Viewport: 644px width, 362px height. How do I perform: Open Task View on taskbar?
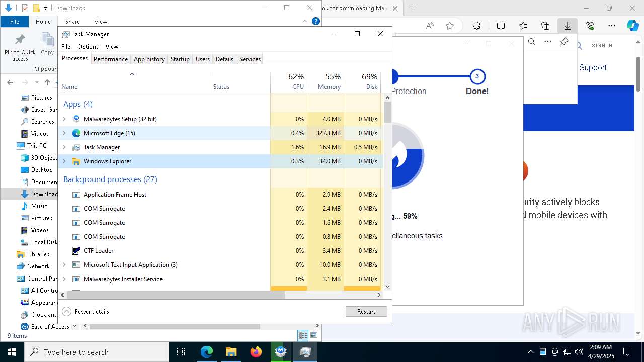[181, 352]
